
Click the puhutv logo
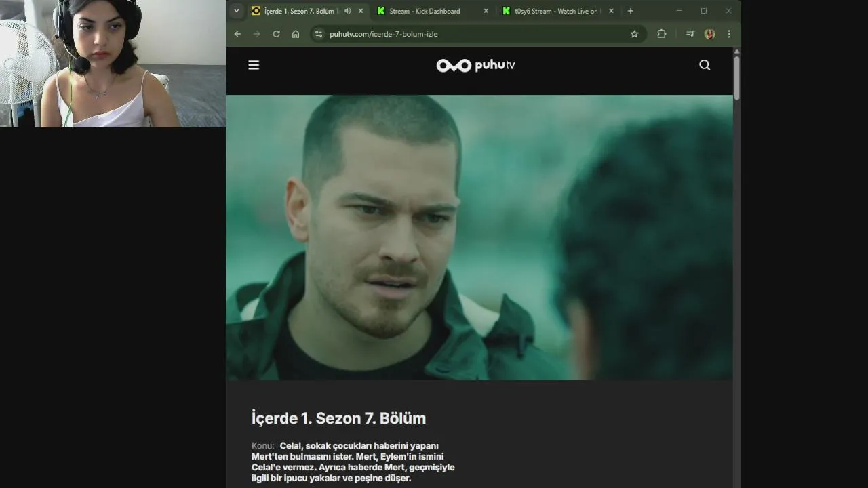click(475, 65)
